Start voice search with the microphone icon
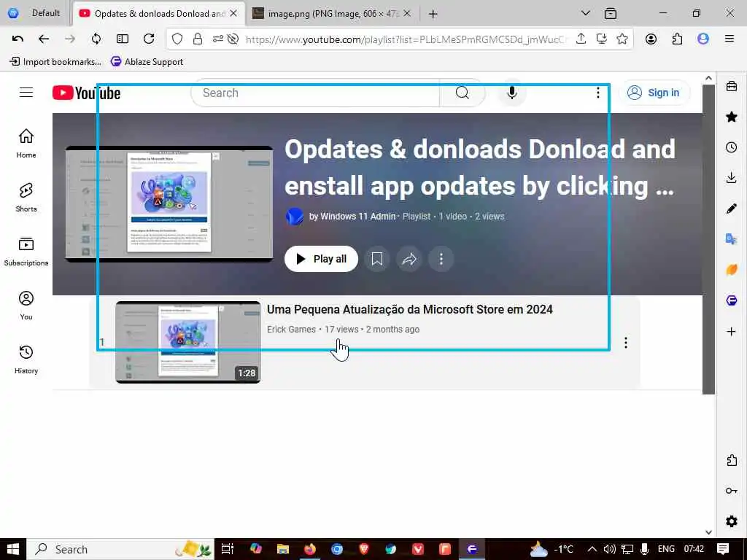The image size is (747, 560). (x=512, y=93)
